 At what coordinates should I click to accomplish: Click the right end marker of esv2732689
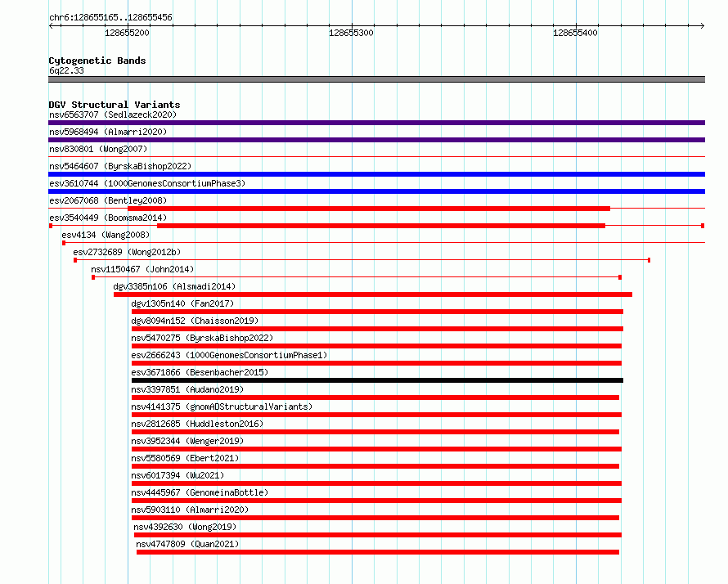coord(649,260)
